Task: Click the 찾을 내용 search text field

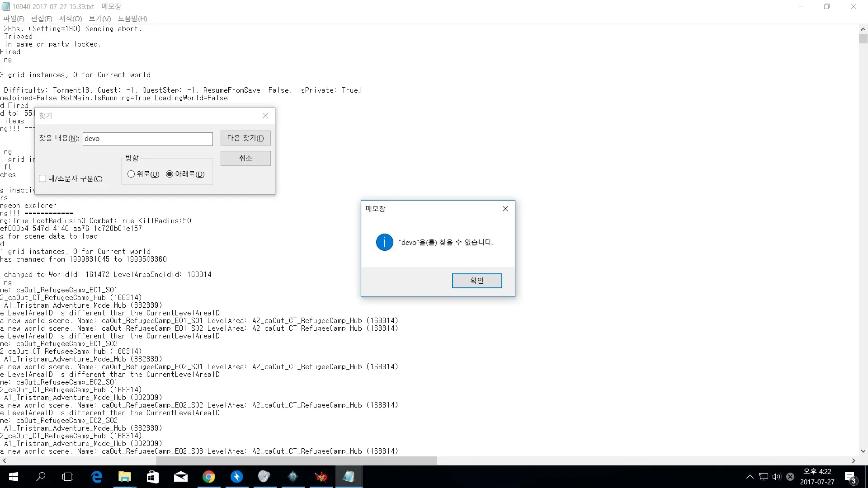Action: click(147, 139)
